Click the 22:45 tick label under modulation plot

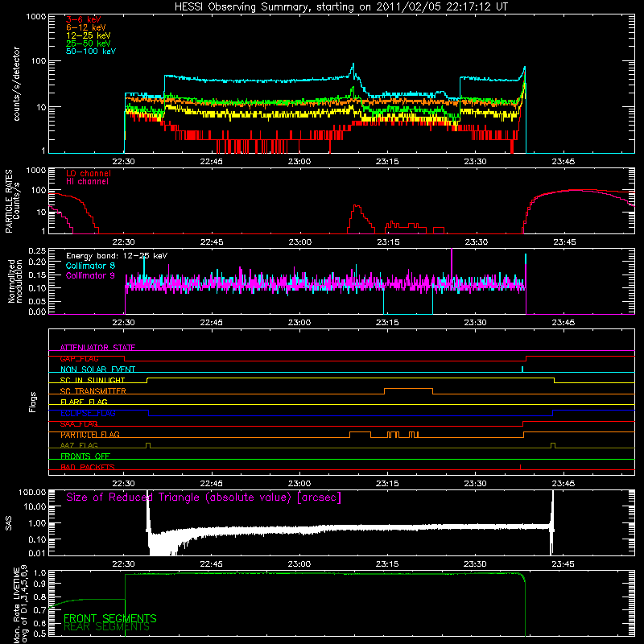click(211, 323)
